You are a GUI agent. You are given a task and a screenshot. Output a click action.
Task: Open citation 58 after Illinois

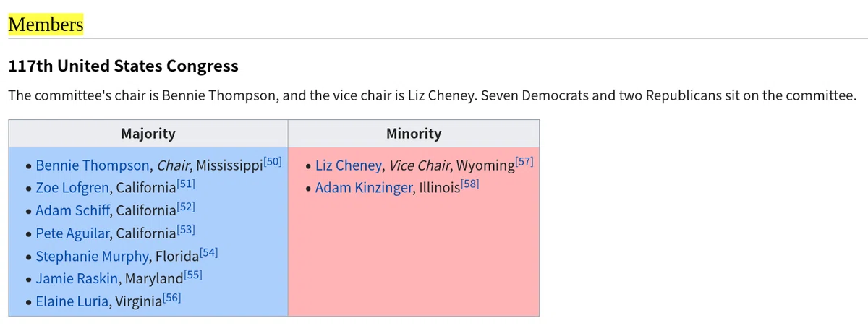(x=470, y=184)
